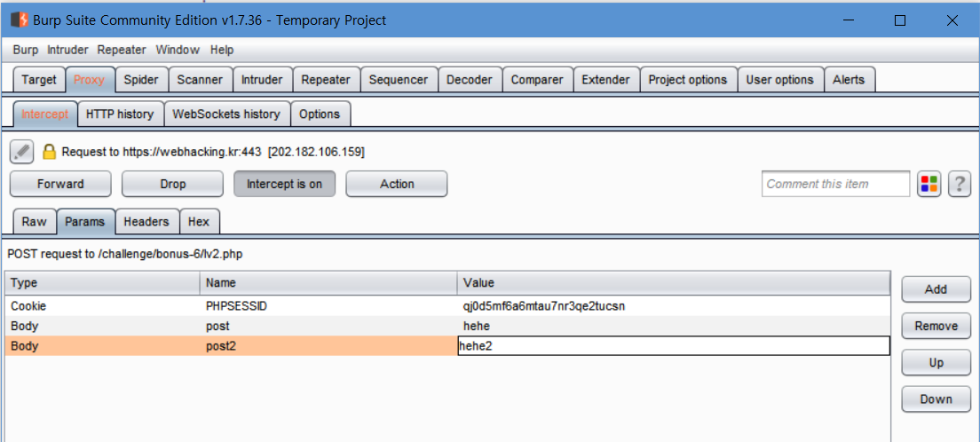This screenshot has width=980, height=442.
Task: Close the Burp Suite window
Action: [952, 20]
